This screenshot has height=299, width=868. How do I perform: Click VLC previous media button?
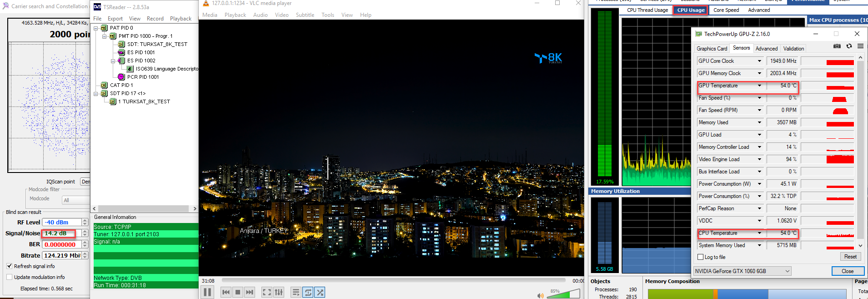tap(226, 292)
